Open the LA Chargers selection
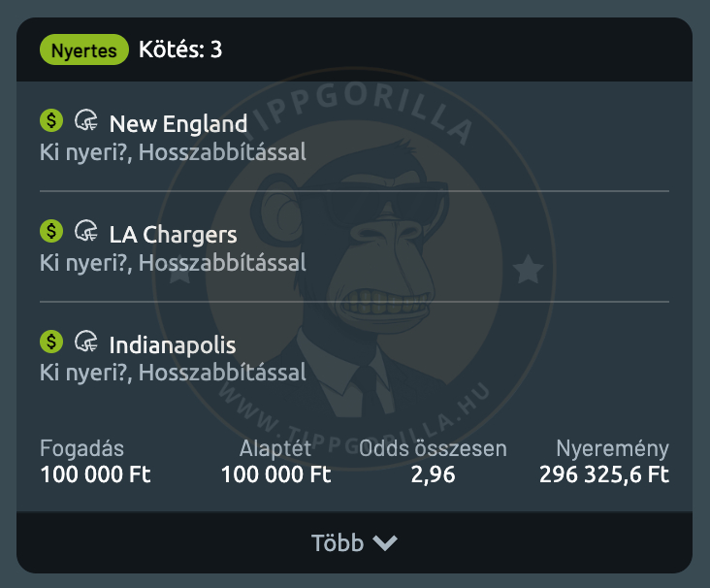This screenshot has width=710, height=588. (173, 235)
